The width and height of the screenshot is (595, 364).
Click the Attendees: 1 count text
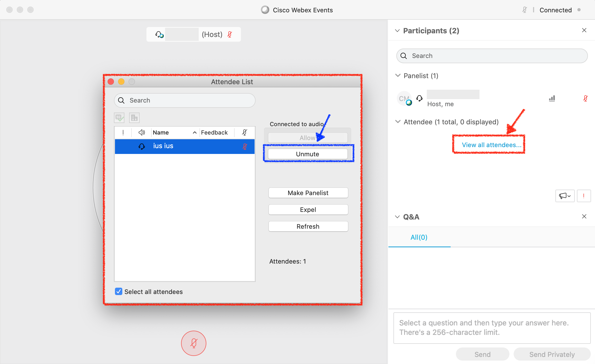tap(288, 261)
